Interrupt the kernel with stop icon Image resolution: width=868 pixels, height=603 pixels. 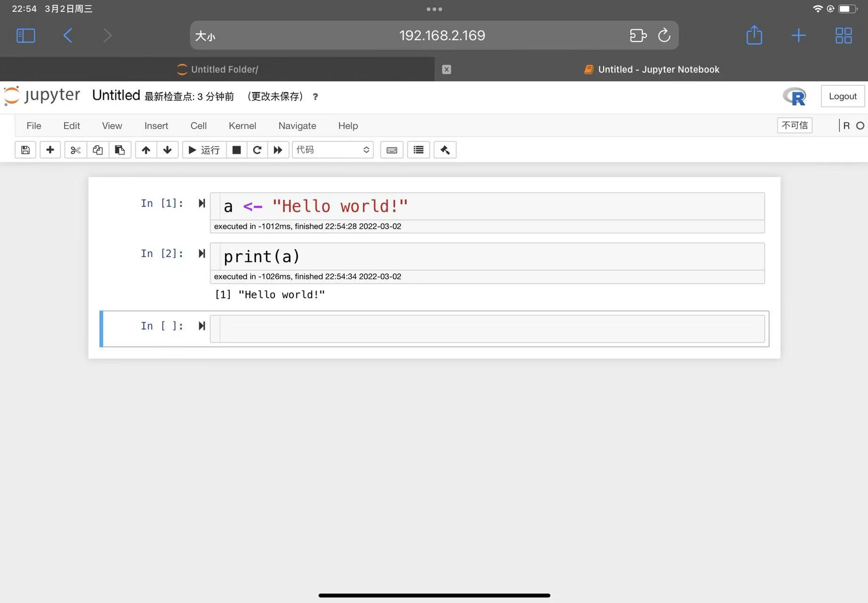[x=237, y=150]
